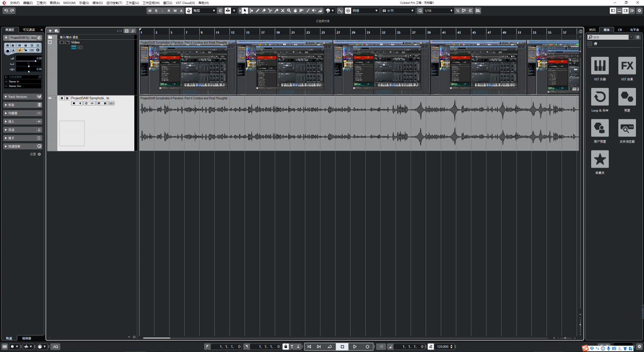Open the VST Cloud menu

coord(185,3)
